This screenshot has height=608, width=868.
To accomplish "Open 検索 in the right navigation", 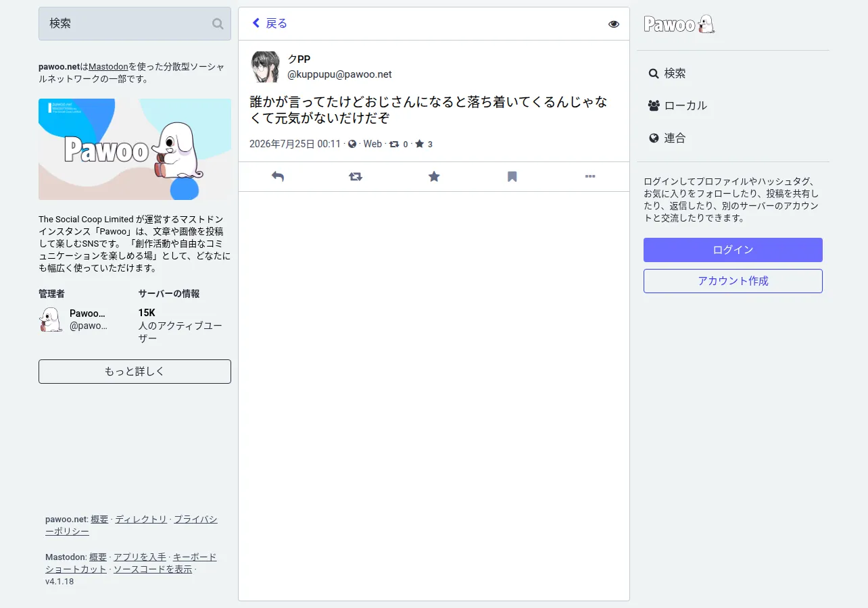I will click(667, 73).
